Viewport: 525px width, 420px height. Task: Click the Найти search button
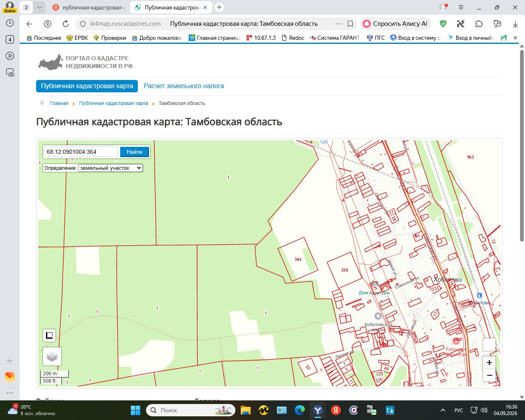(135, 152)
